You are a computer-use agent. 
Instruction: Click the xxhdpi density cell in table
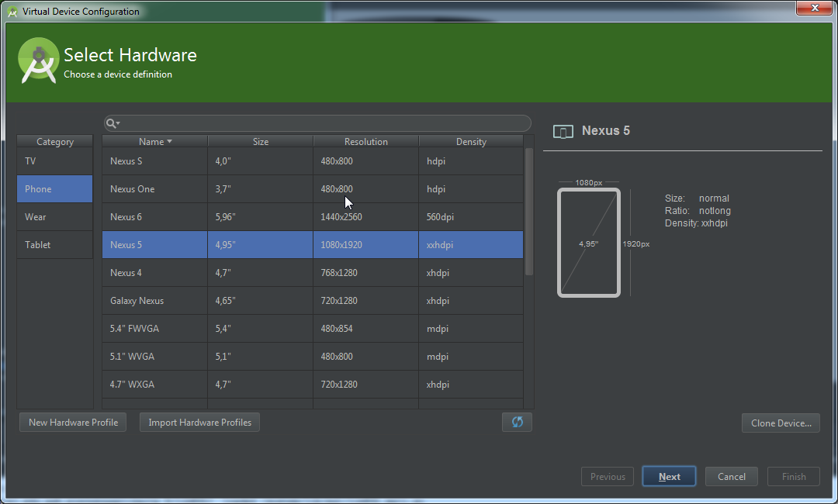pyautogui.click(x=471, y=244)
